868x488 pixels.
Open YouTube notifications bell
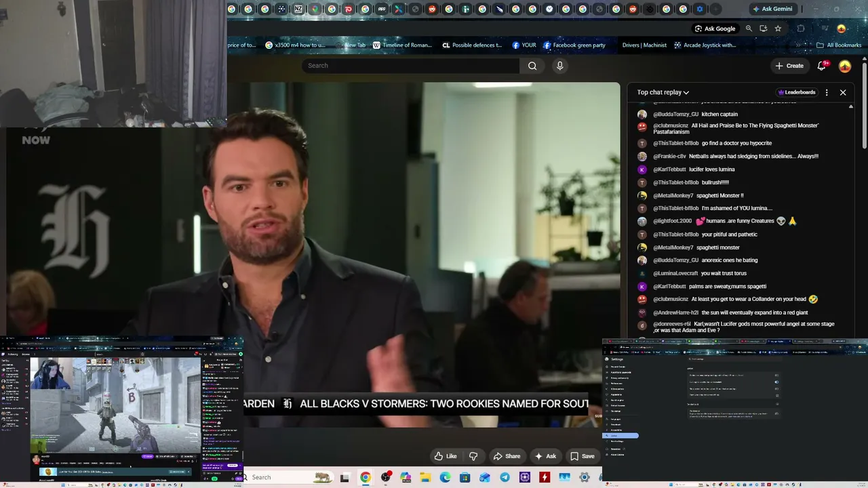point(822,66)
